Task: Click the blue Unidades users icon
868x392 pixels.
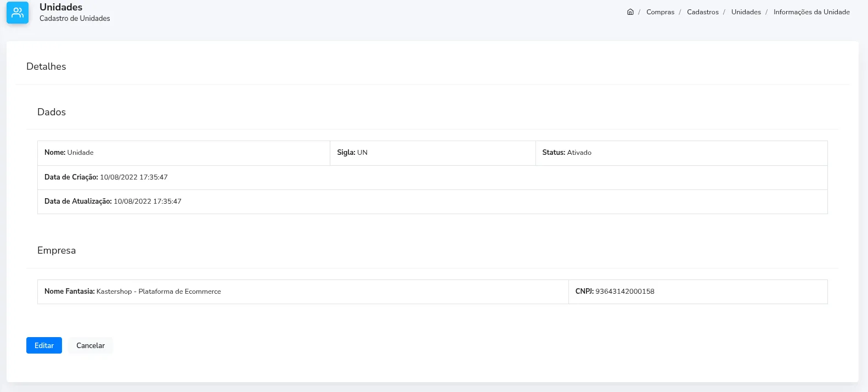Action: 18,13
